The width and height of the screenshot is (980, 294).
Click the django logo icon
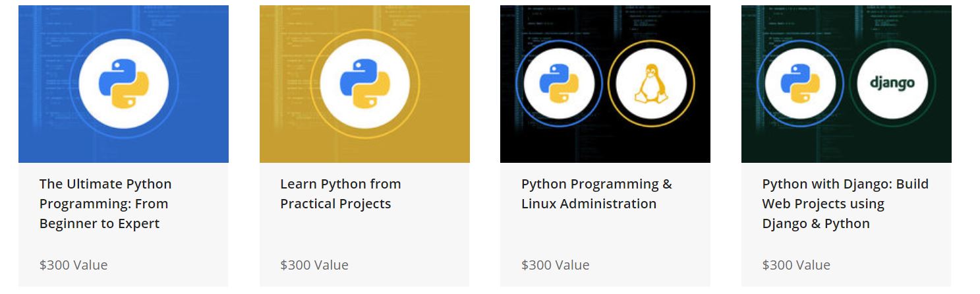[x=892, y=84]
